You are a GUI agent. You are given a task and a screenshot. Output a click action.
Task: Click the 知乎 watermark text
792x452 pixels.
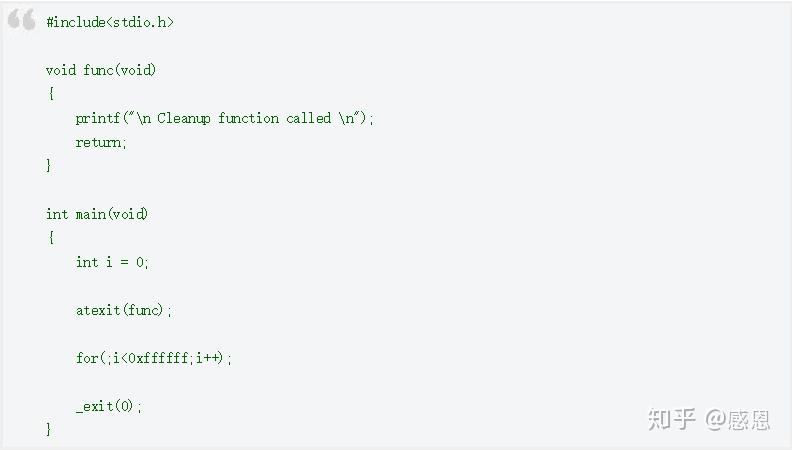click(x=671, y=419)
